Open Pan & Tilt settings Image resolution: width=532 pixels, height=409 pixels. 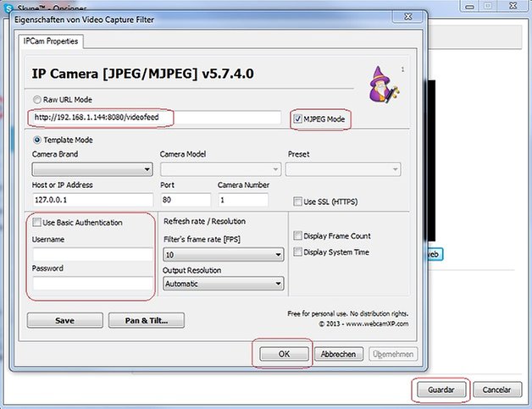pos(147,320)
